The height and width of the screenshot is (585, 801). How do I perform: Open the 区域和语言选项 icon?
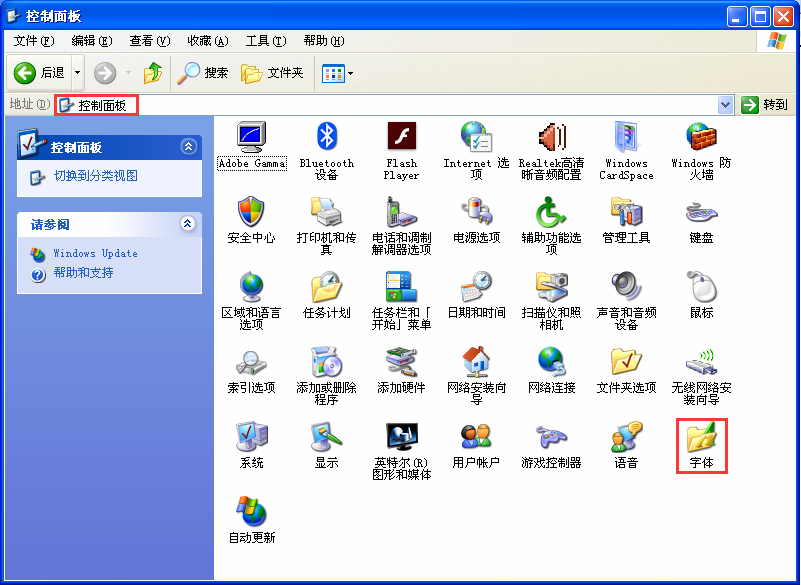[251, 287]
